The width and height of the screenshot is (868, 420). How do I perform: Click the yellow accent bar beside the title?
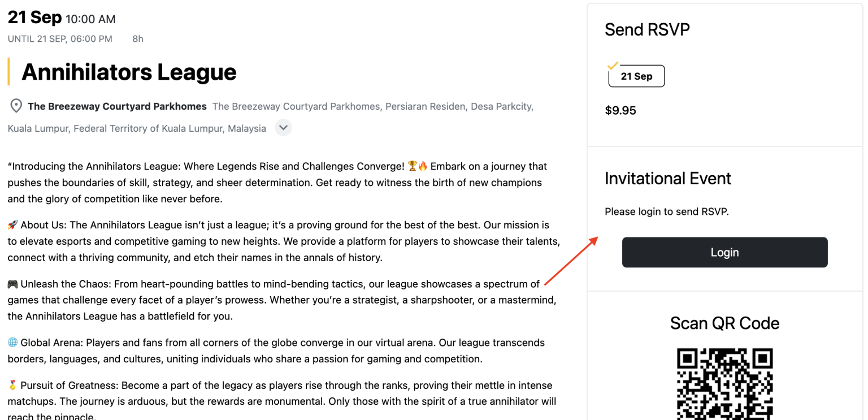tap(8, 71)
